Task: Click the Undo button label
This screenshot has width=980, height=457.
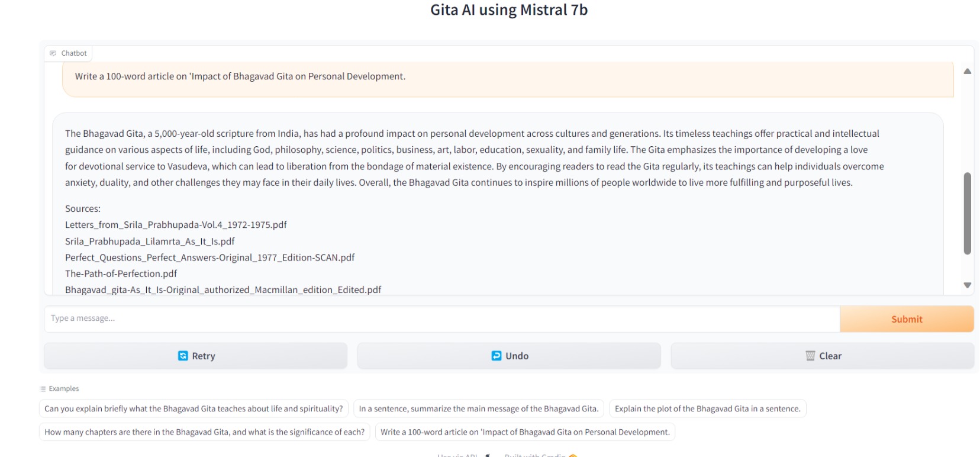Action: pos(517,356)
